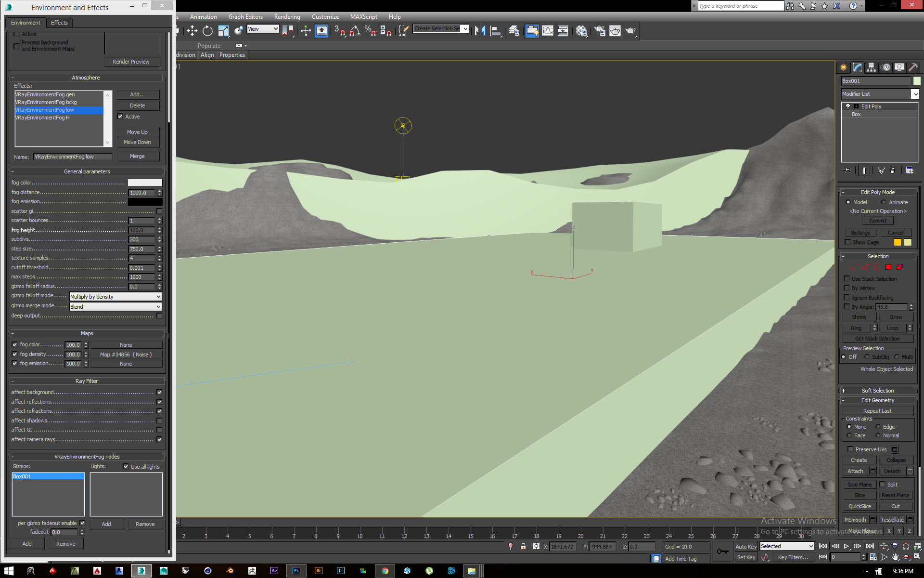The height and width of the screenshot is (578, 924).
Task: Open the Hierarchy command panel icon
Action: (871, 67)
